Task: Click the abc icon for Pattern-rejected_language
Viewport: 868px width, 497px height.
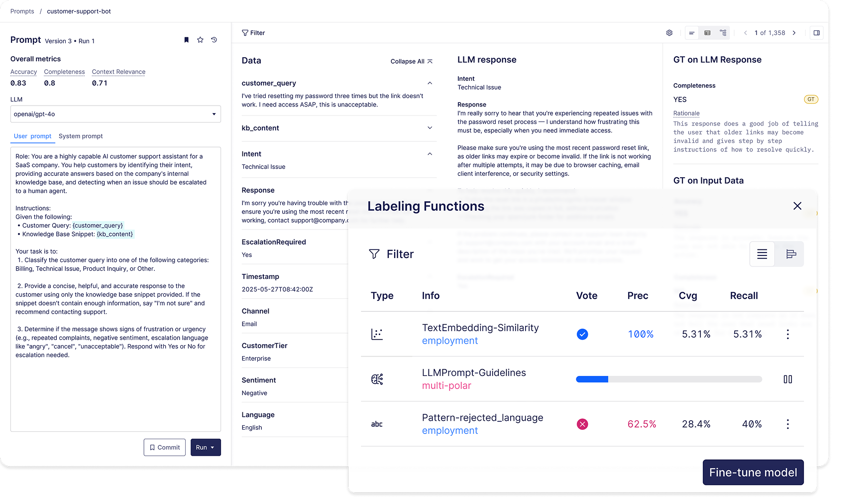Action: 377,424
